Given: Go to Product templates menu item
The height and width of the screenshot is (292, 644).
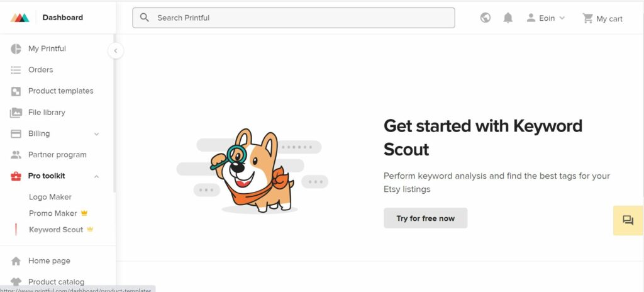Looking at the screenshot, I should [61, 91].
